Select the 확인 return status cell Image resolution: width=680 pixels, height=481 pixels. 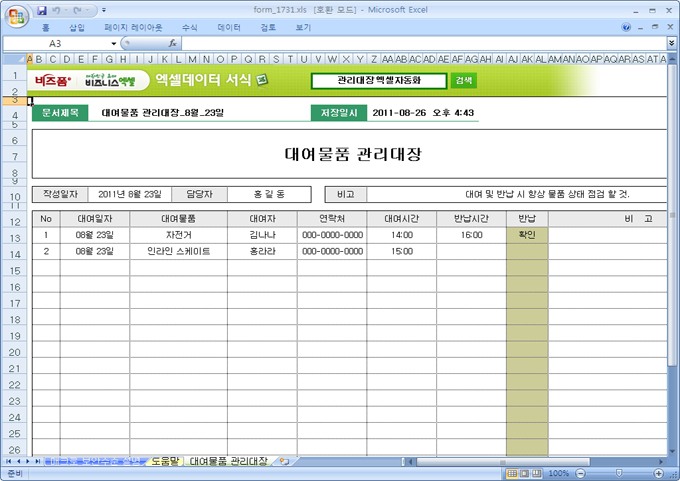[x=527, y=235]
